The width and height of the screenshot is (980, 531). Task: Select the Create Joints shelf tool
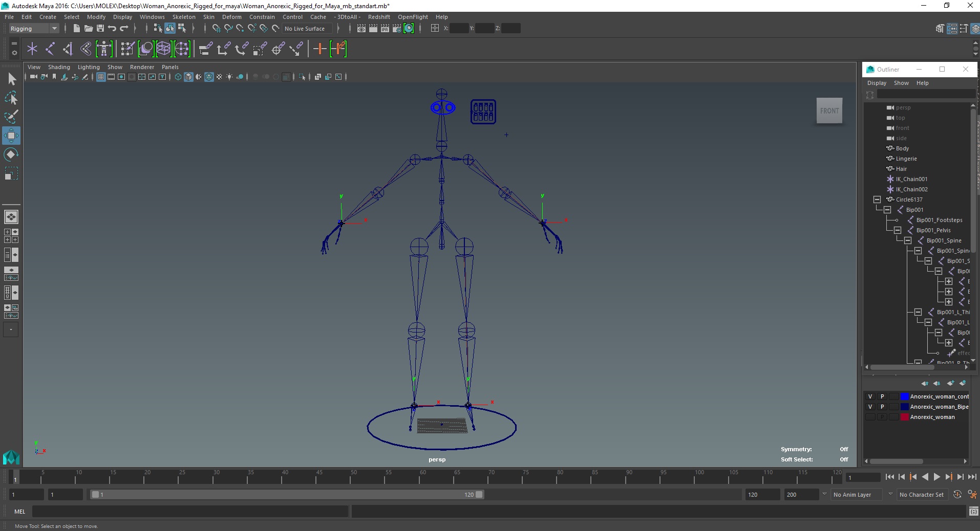pyautogui.click(x=50, y=49)
